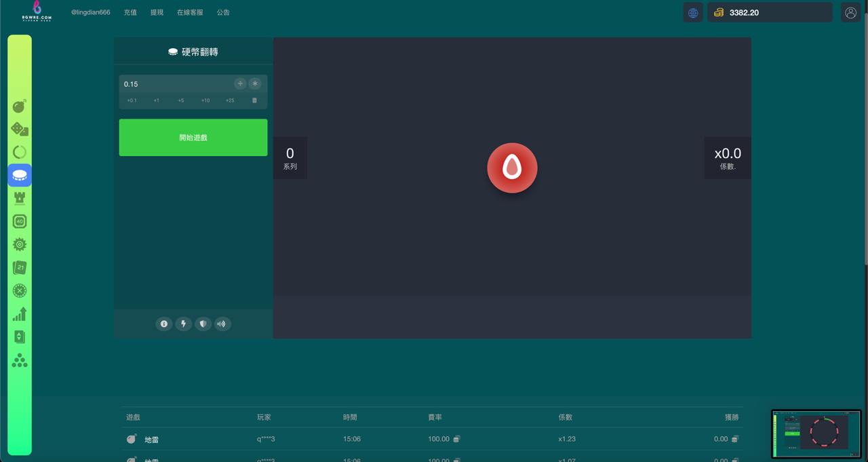This screenshot has height=462, width=868.
Task: Open the 21 blackjack cards game icon
Action: pos(20,267)
